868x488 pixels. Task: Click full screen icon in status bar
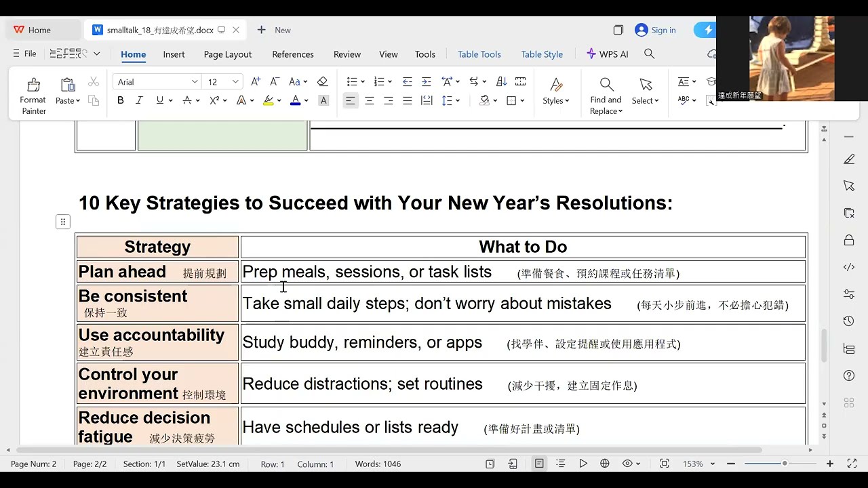click(852, 464)
